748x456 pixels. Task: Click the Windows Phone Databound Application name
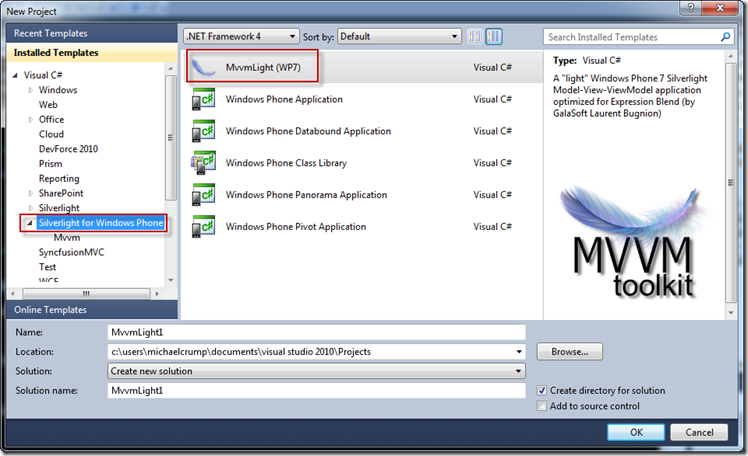coord(308,131)
